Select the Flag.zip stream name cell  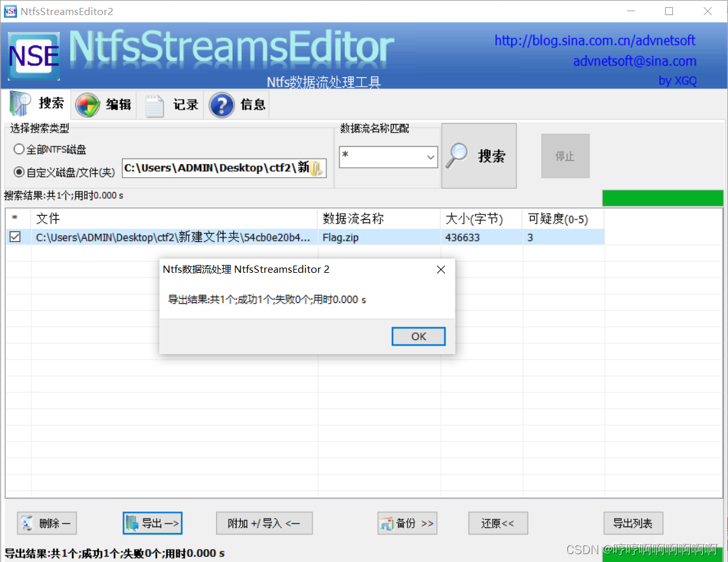coord(379,237)
